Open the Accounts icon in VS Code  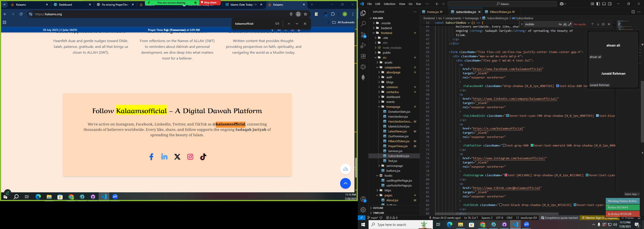[363, 199]
